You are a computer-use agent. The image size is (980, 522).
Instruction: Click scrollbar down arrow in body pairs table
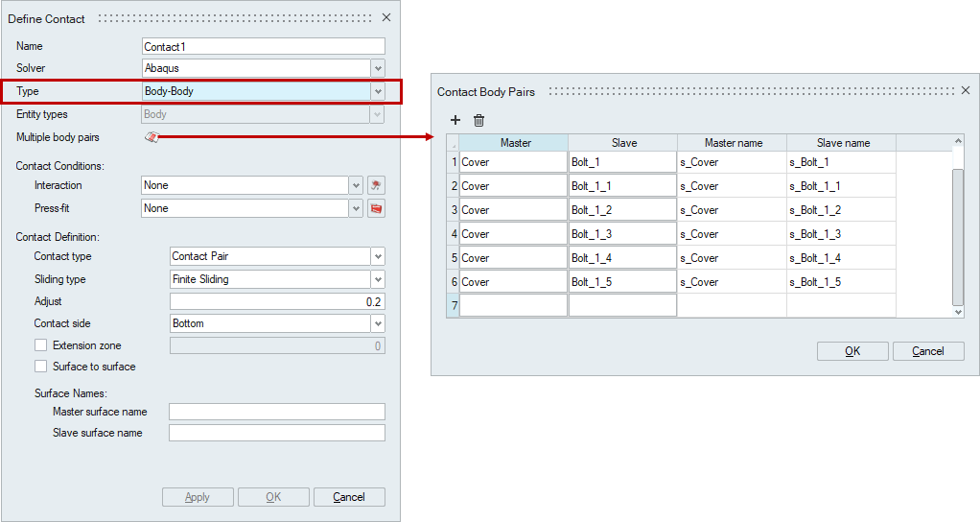[958, 312]
